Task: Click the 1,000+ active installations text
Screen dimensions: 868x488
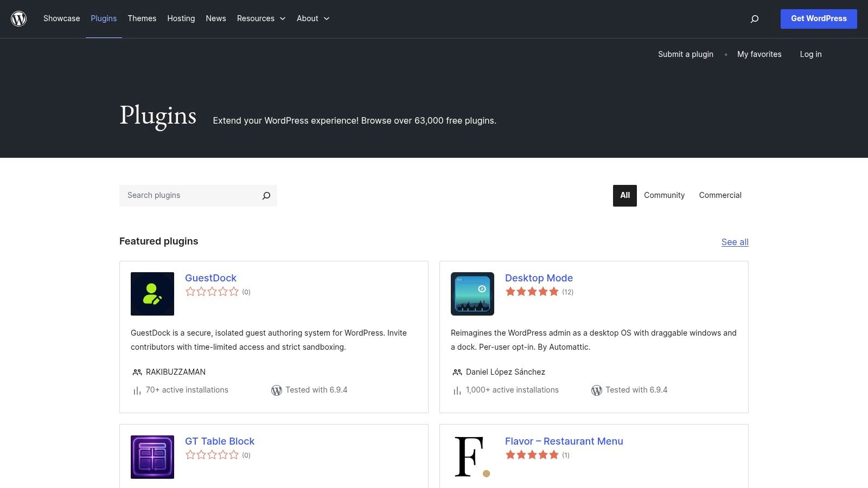Action: pos(513,390)
